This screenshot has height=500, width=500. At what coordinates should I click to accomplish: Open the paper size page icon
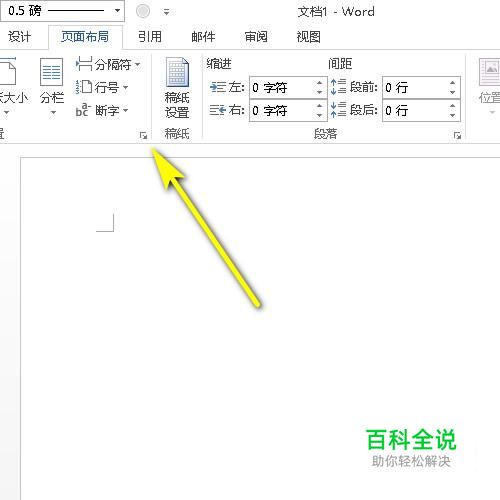point(7,72)
